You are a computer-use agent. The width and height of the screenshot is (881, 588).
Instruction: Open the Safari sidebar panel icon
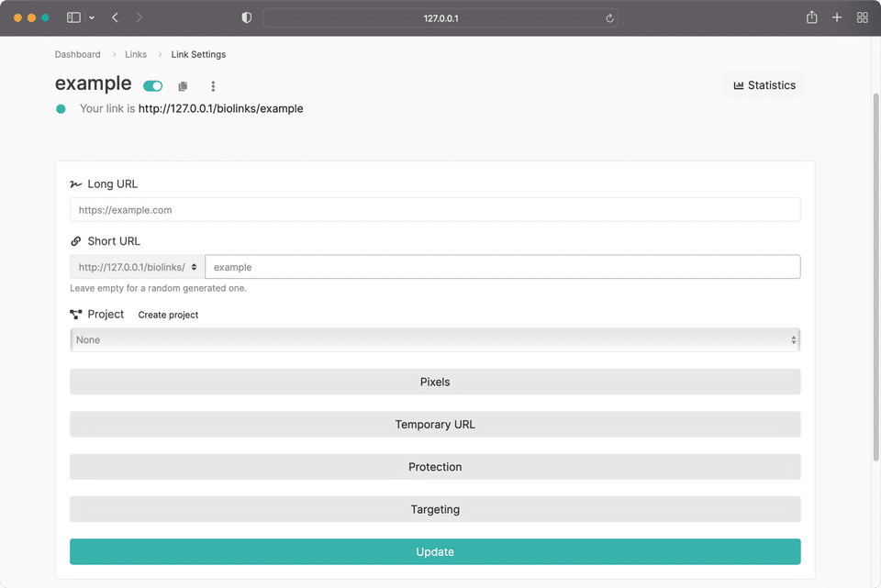(x=73, y=17)
